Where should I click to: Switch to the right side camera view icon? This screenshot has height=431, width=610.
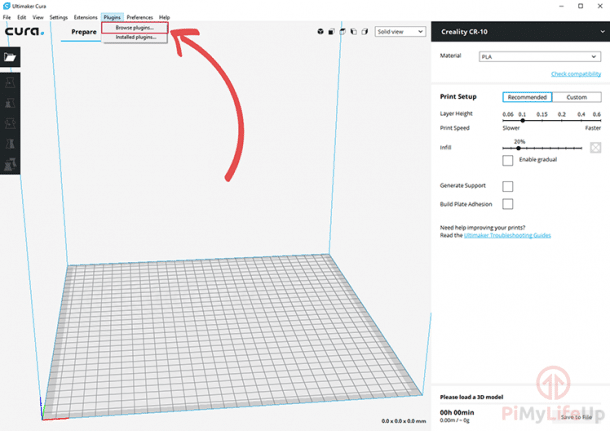tap(363, 32)
